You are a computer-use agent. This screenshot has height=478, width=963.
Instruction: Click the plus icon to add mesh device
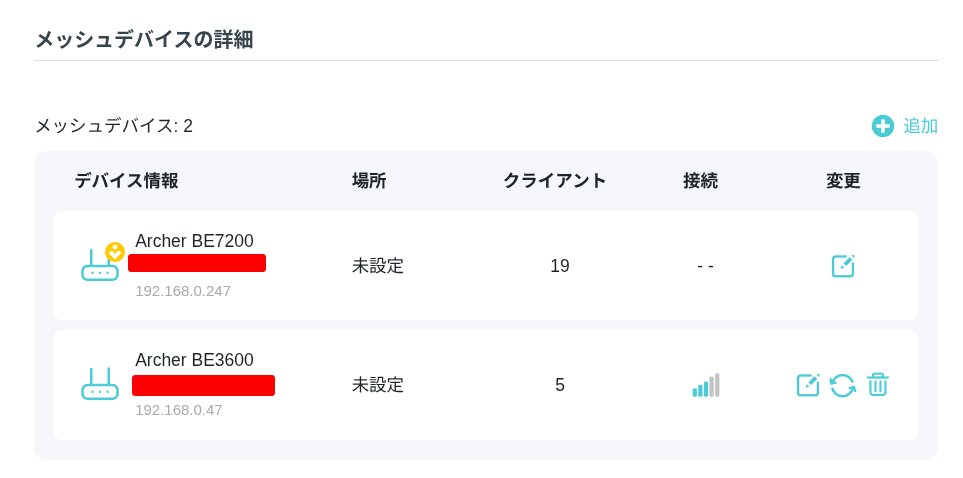[882, 126]
